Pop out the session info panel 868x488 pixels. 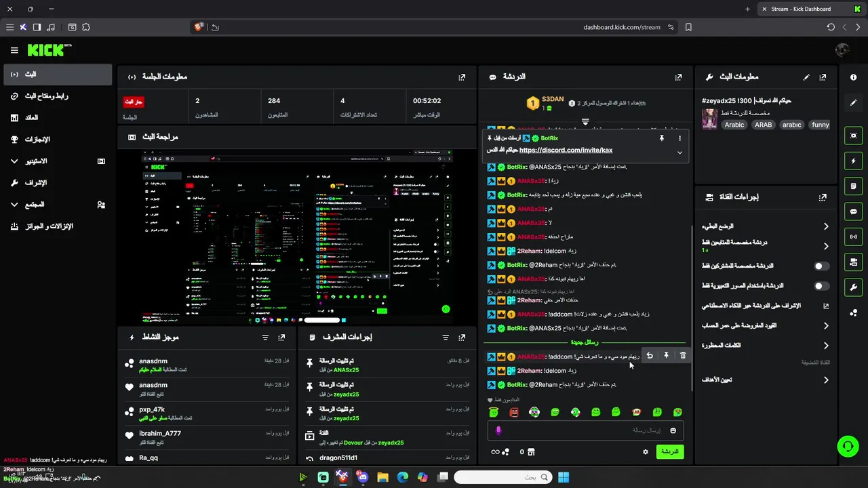click(x=462, y=77)
